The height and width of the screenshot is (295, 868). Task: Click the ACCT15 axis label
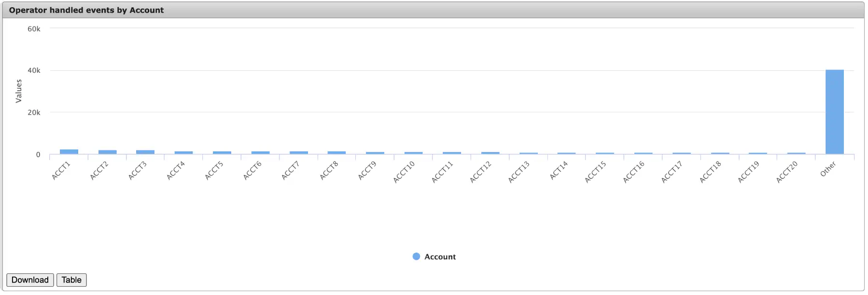click(x=596, y=173)
